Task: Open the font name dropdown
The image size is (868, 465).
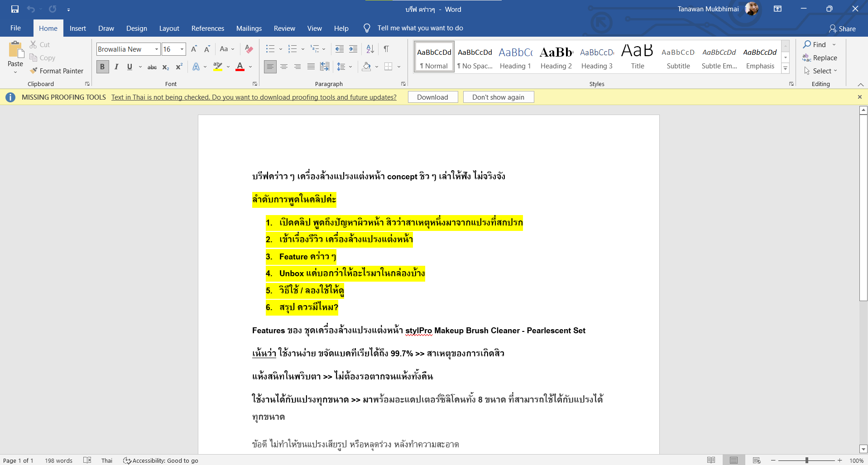Action: pyautogui.click(x=157, y=49)
